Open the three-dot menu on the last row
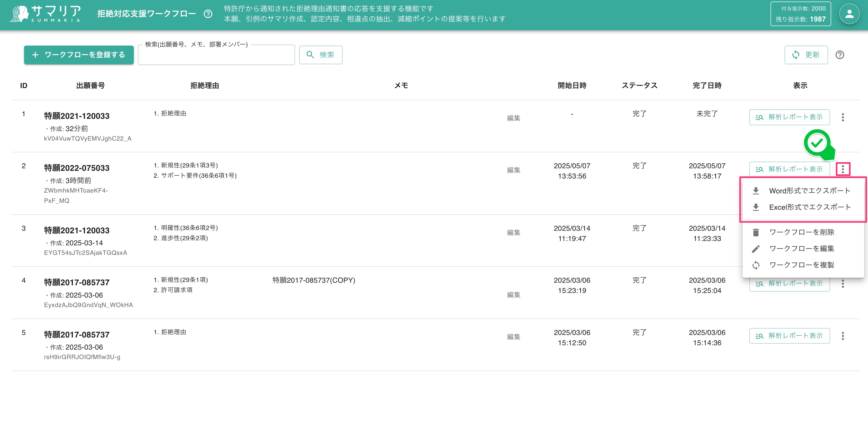Screen dimensions: 868x442 pyautogui.click(x=842, y=336)
